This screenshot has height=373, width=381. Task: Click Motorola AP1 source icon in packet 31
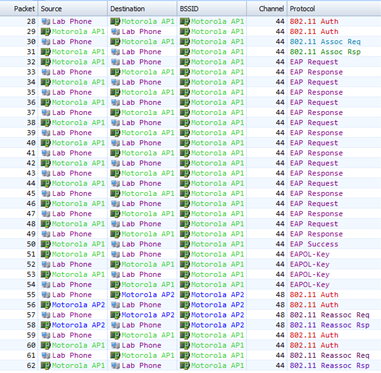pos(46,52)
